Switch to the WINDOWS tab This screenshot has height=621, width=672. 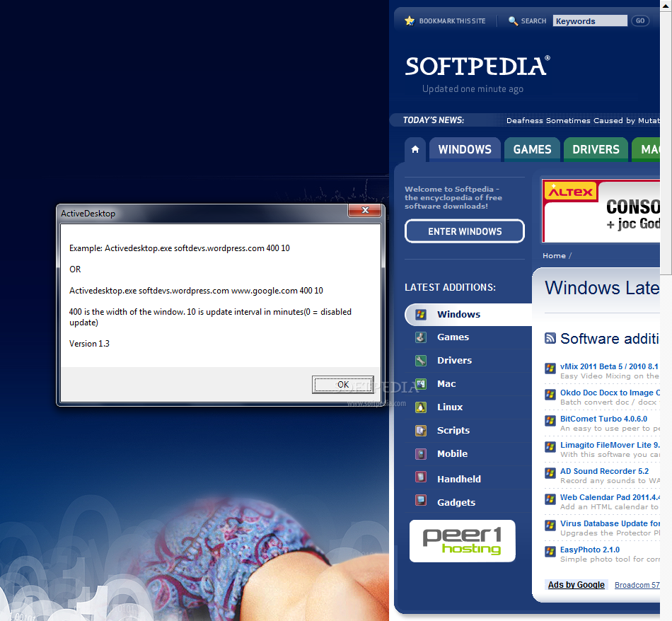click(465, 149)
